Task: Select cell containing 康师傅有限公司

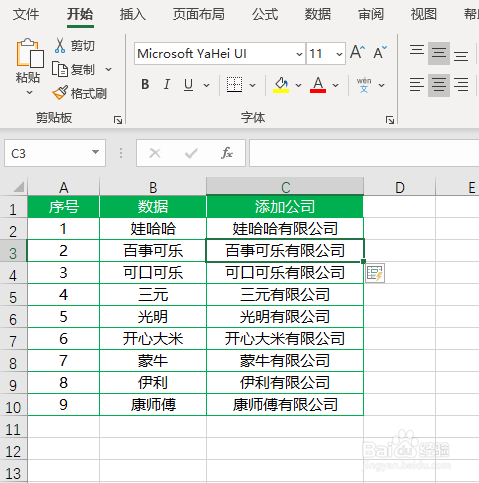Action: point(285,404)
